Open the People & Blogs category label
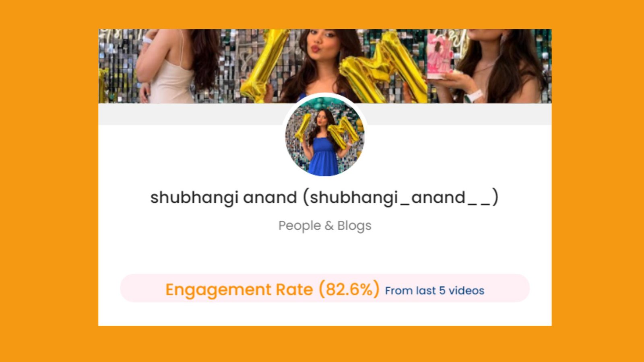644x362 pixels. click(325, 226)
